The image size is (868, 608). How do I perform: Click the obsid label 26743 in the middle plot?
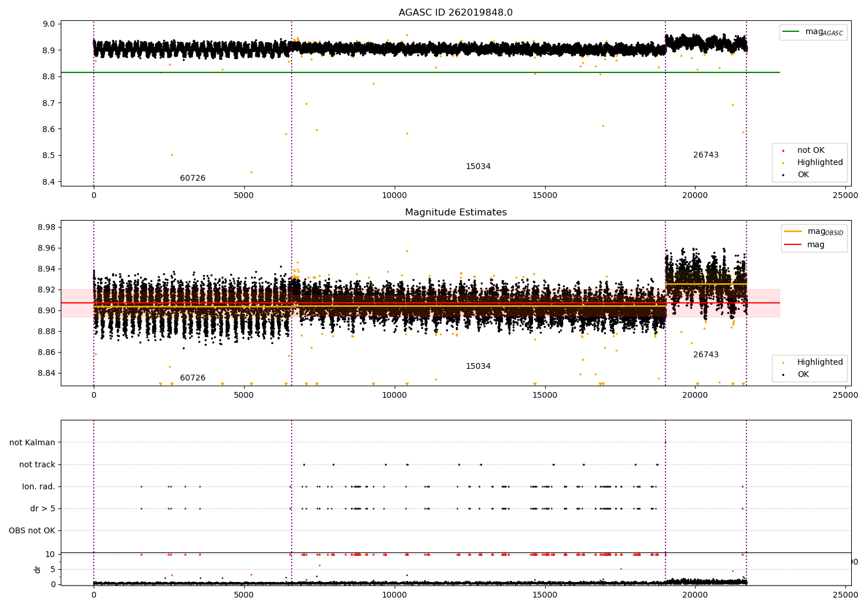point(706,355)
